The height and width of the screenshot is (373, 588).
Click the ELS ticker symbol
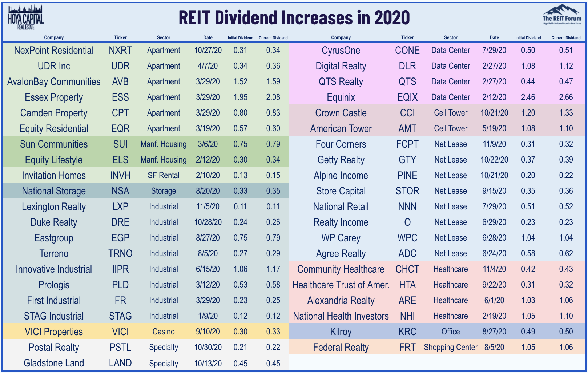pyautogui.click(x=120, y=160)
